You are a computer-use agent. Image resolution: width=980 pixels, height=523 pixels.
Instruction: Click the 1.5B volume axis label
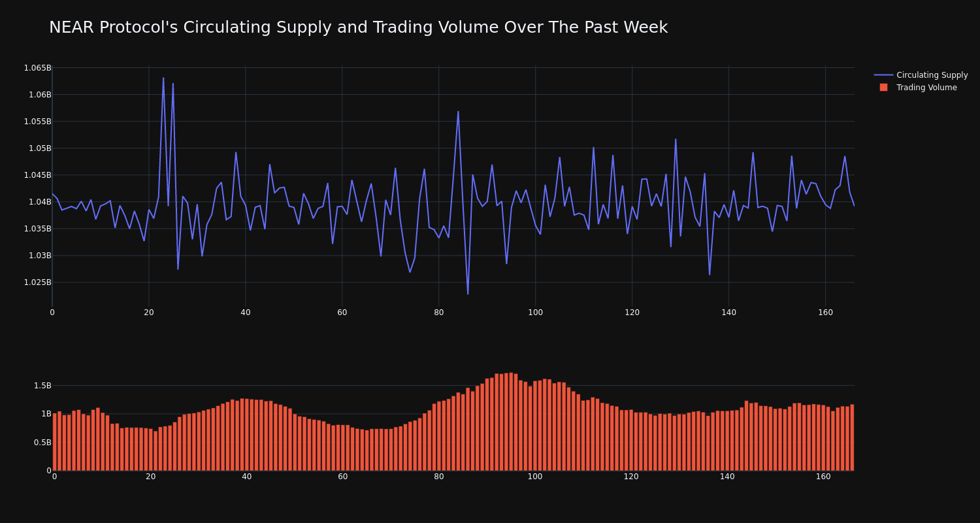[x=42, y=386]
